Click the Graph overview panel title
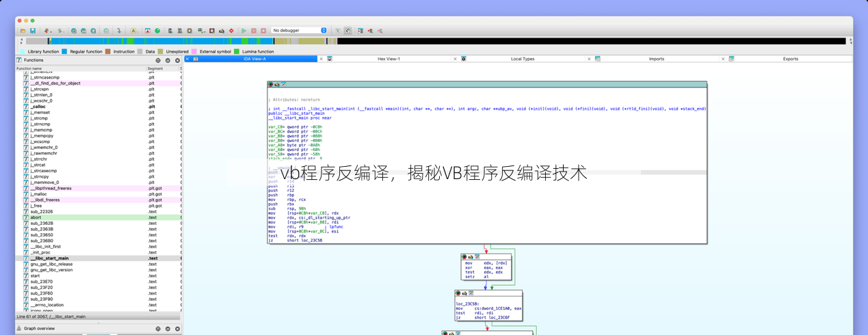 point(39,329)
